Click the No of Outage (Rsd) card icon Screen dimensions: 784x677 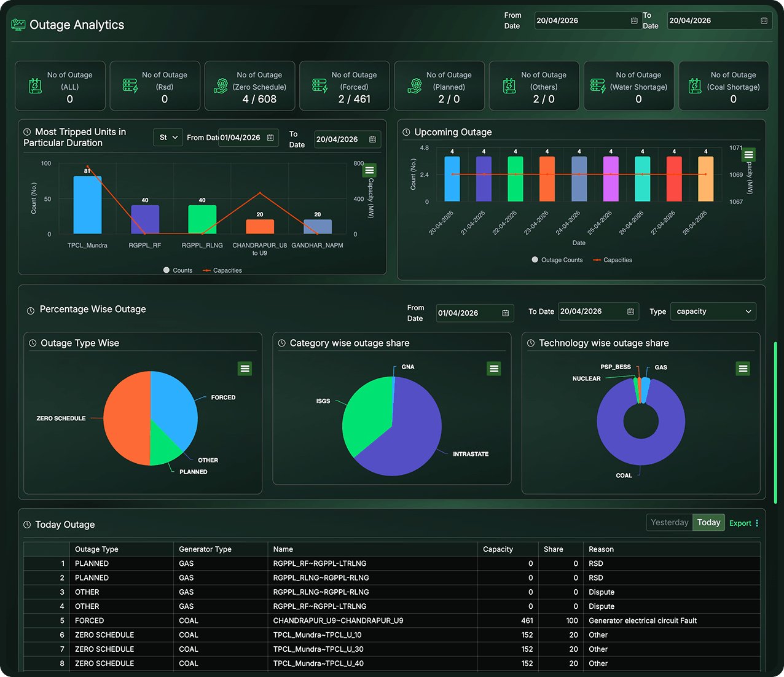(130, 86)
